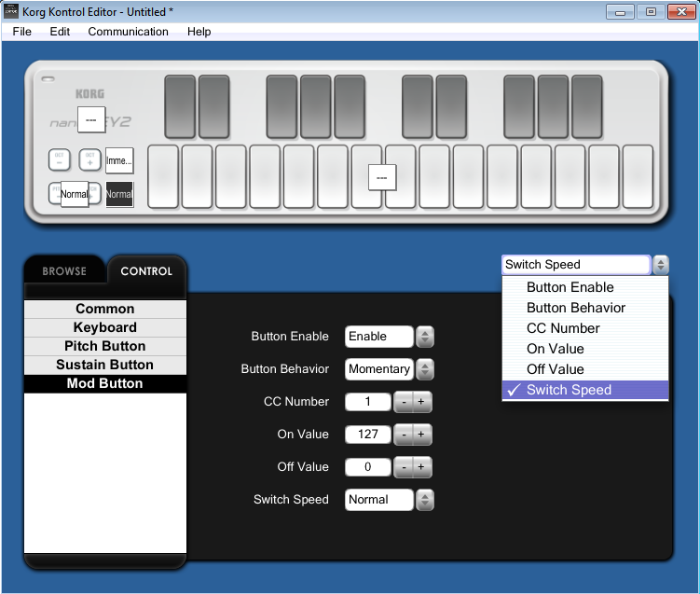The height and width of the screenshot is (594, 700).
Task: Click the pitch button Normal label
Action: point(75,194)
